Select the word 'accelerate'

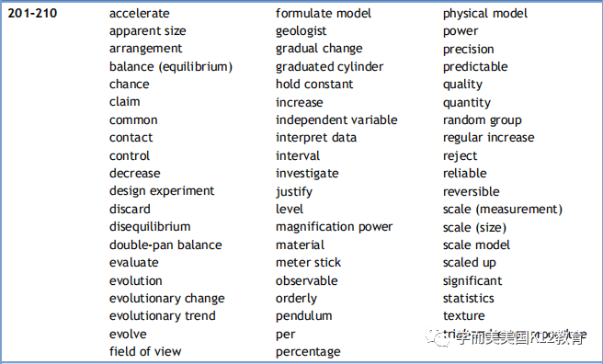click(139, 14)
